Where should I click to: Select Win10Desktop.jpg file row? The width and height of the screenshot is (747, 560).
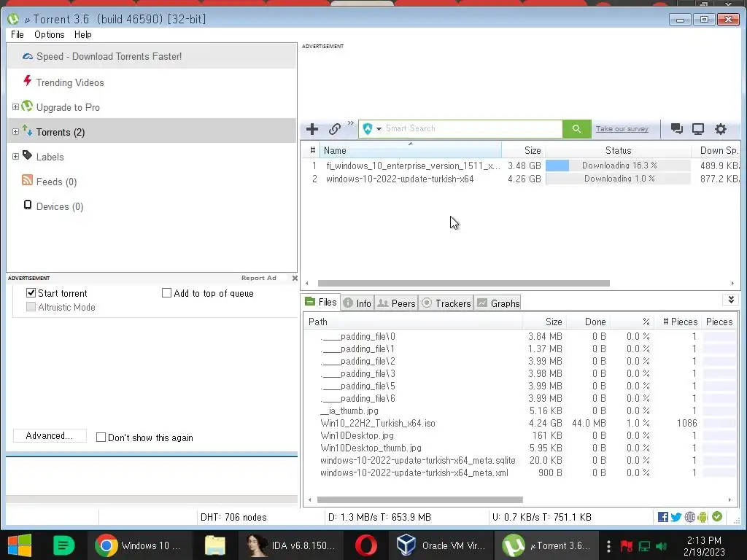click(521, 436)
